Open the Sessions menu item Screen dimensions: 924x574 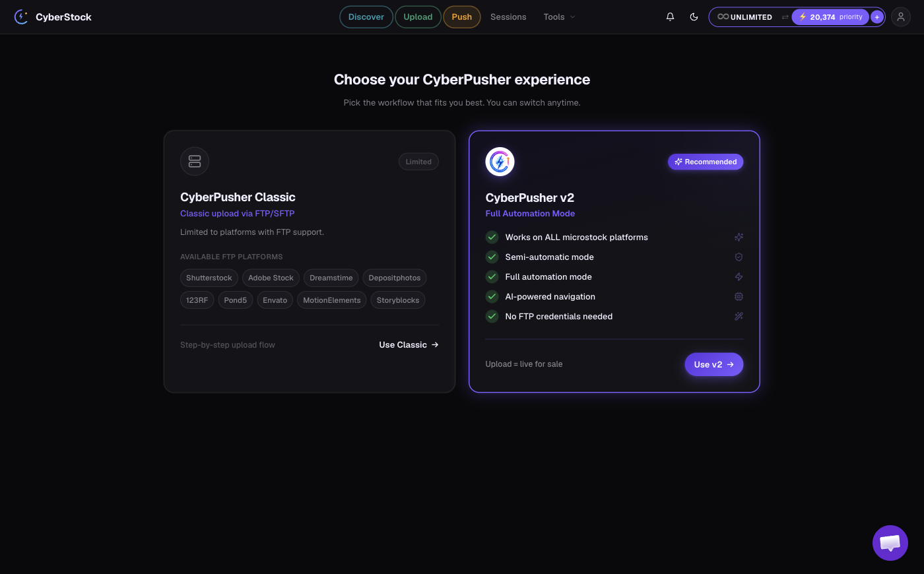coord(508,17)
